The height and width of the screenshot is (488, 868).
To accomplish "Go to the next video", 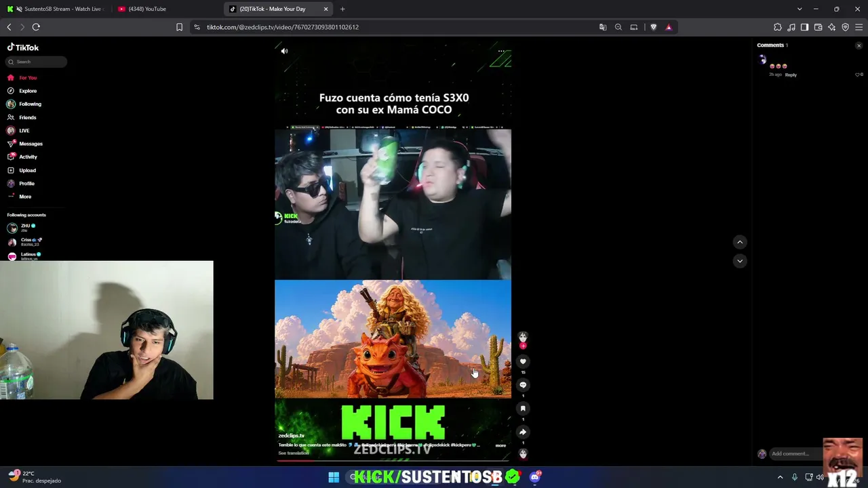I will [x=740, y=260].
